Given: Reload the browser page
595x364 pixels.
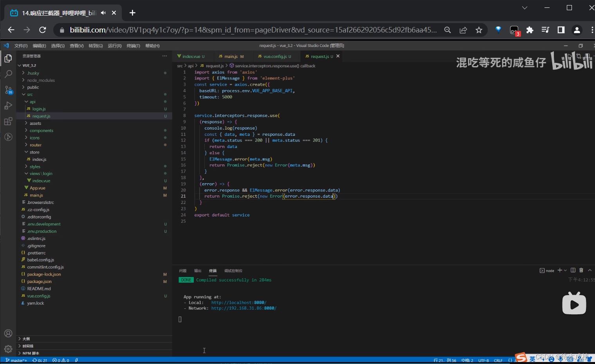Looking at the screenshot, I should click(43, 30).
